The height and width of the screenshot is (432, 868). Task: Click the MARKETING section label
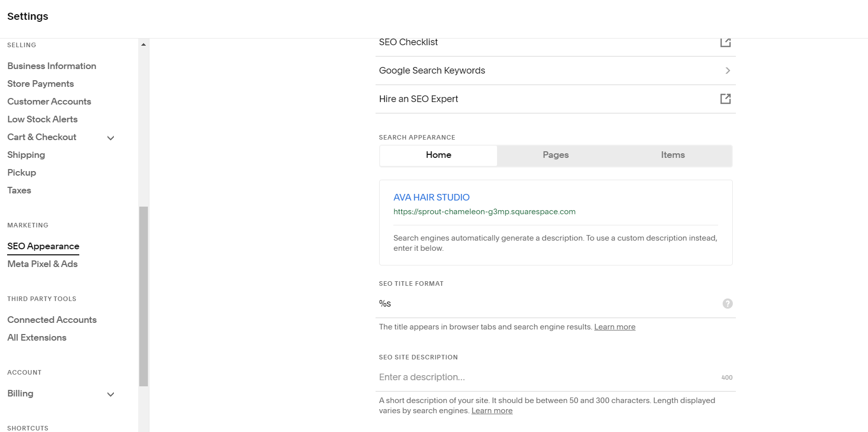pos(28,225)
